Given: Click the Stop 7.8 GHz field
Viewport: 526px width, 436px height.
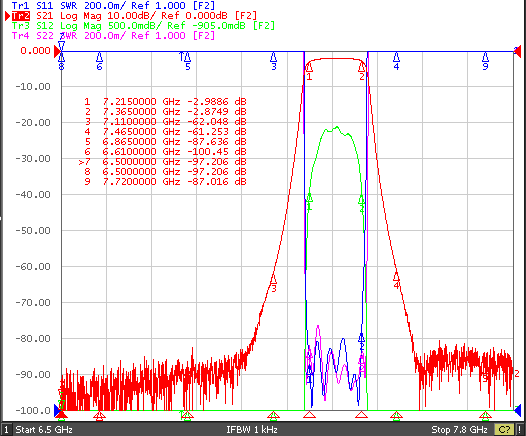Looking at the screenshot, I should 459,430.
